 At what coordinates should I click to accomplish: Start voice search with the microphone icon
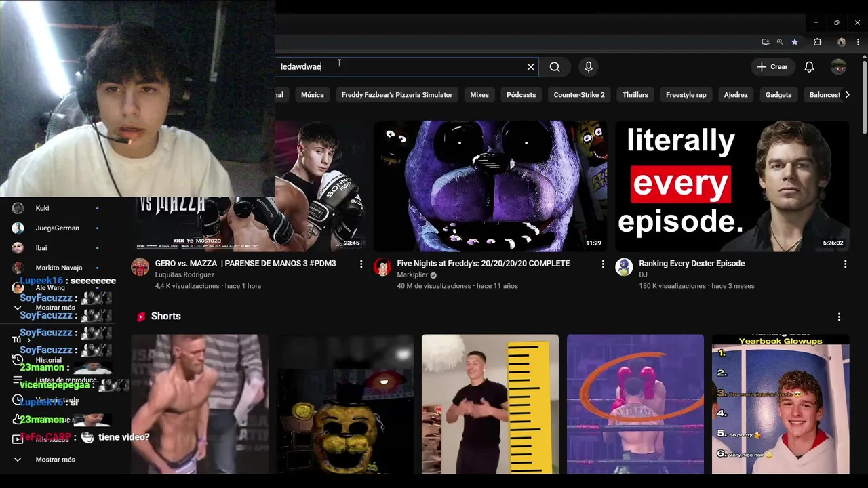(589, 66)
